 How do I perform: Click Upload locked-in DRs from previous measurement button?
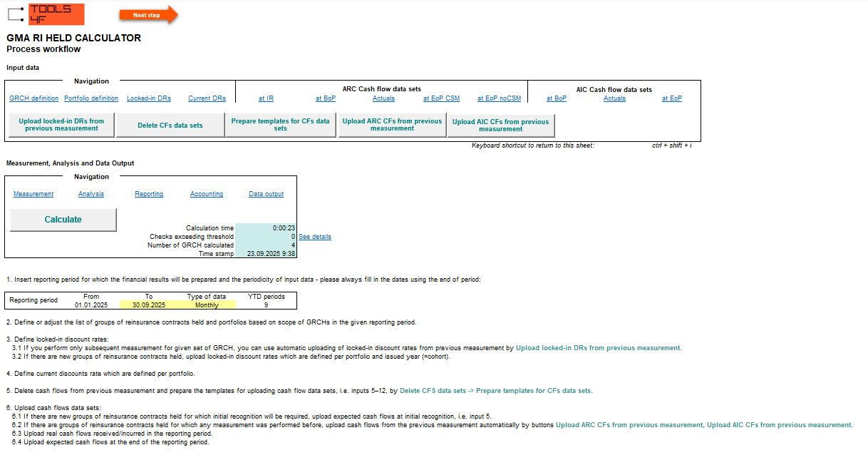[x=61, y=125]
